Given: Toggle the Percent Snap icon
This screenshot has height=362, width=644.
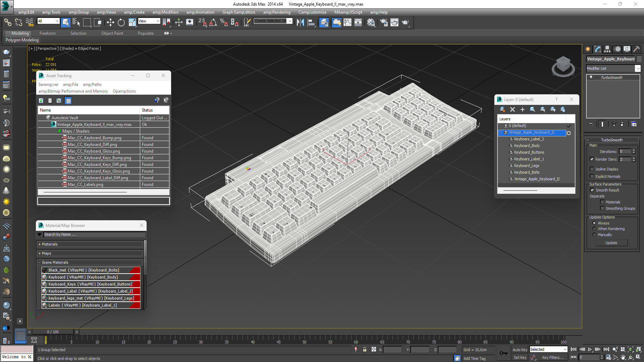Looking at the screenshot, I should [x=224, y=22].
